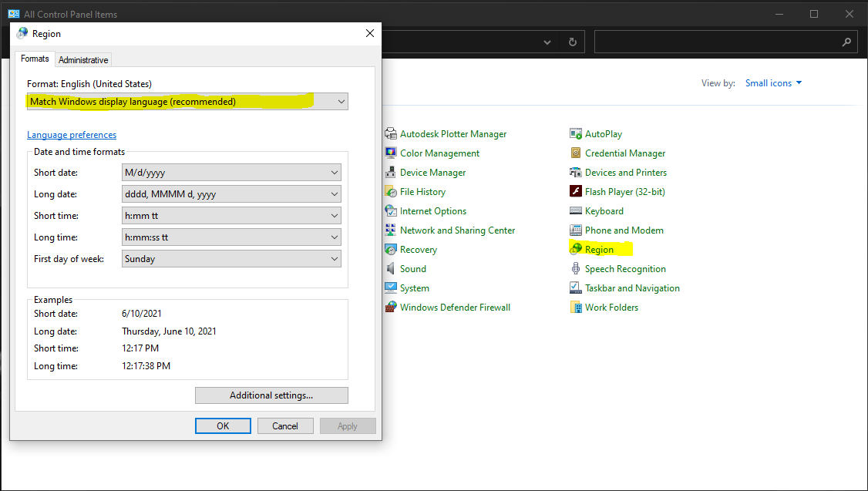Select the Formats tab

tap(35, 59)
